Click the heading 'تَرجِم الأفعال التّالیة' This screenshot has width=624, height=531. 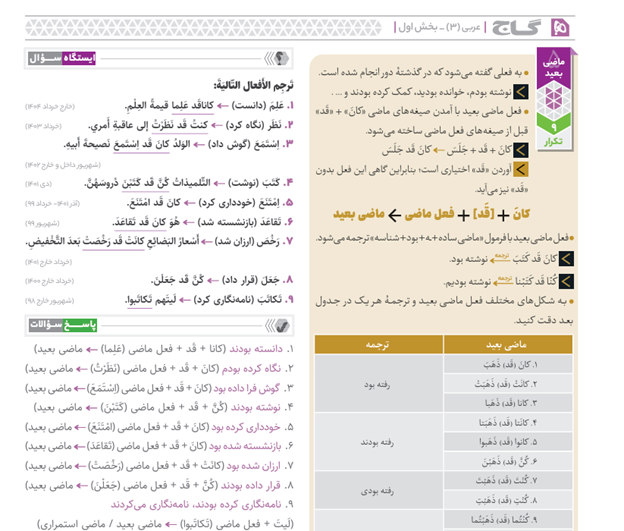254,85
